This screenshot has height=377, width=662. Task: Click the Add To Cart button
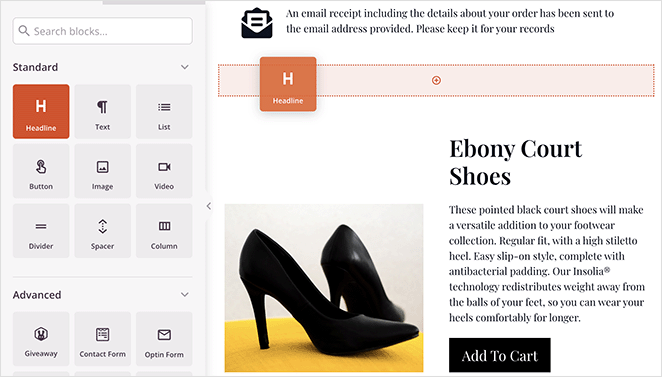(x=499, y=355)
